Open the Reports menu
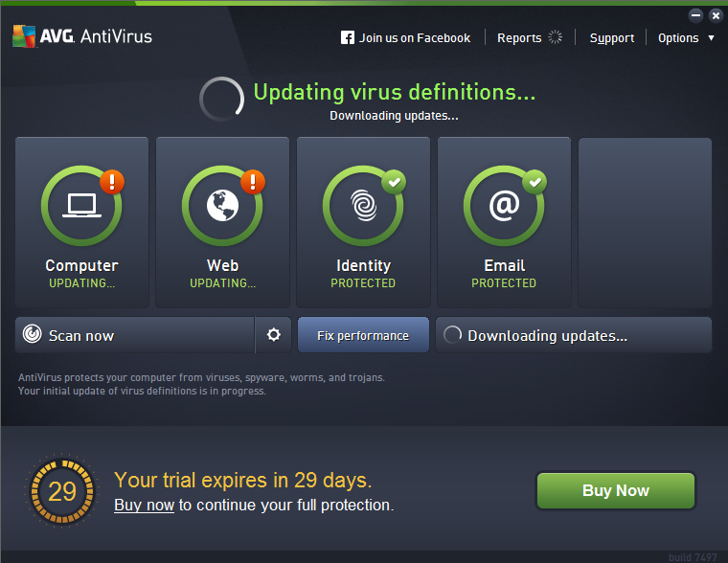 pyautogui.click(x=519, y=38)
